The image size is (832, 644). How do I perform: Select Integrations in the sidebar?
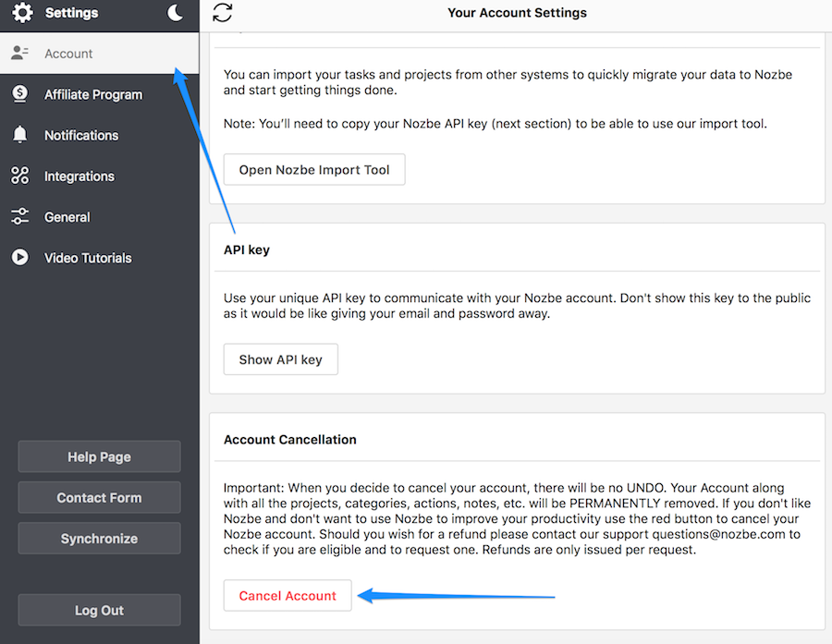pos(99,176)
